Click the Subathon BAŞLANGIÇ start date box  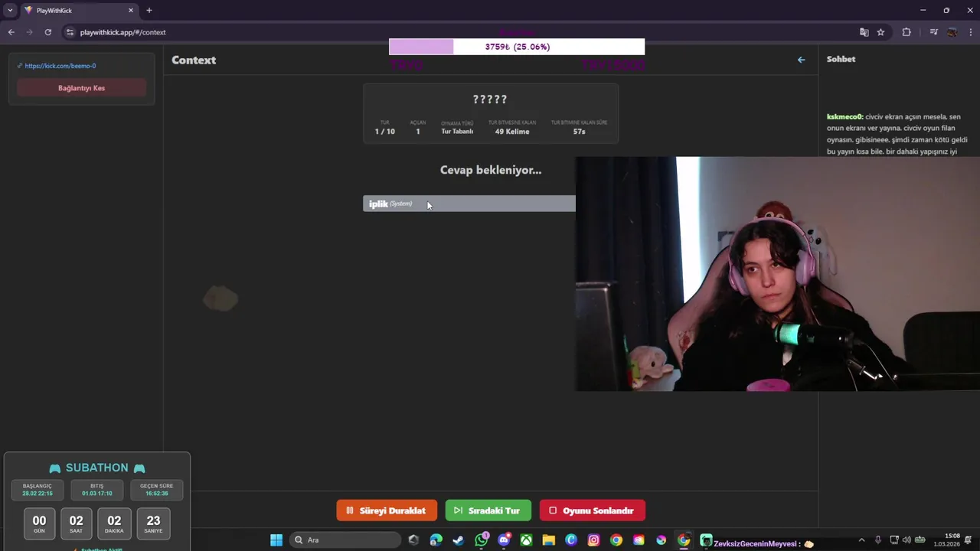click(38, 490)
